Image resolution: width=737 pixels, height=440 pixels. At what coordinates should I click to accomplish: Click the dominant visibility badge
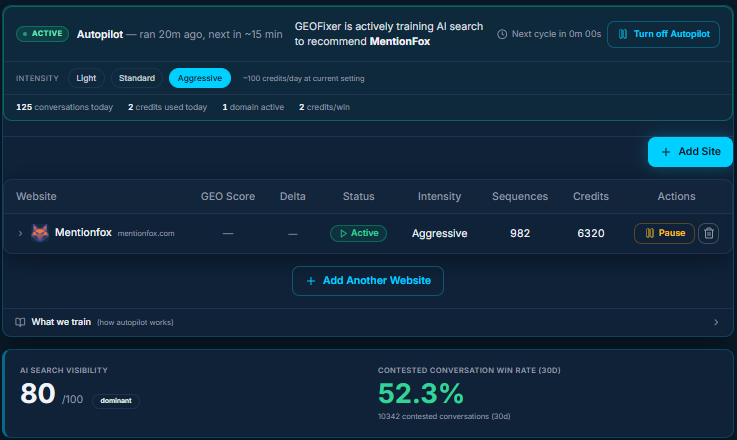pyautogui.click(x=116, y=401)
